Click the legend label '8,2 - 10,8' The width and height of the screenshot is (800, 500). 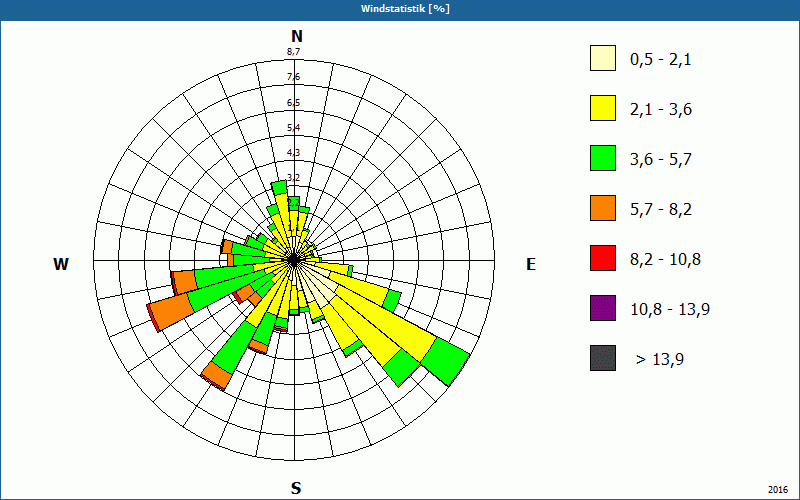point(665,260)
